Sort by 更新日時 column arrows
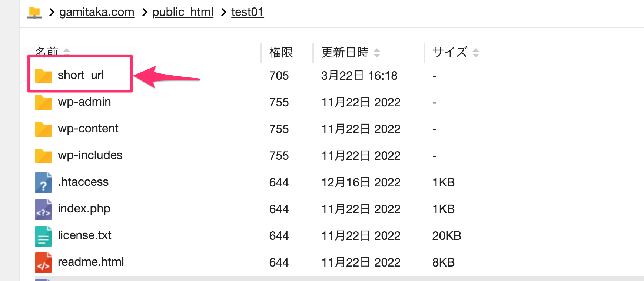The image size is (644, 281). click(377, 53)
